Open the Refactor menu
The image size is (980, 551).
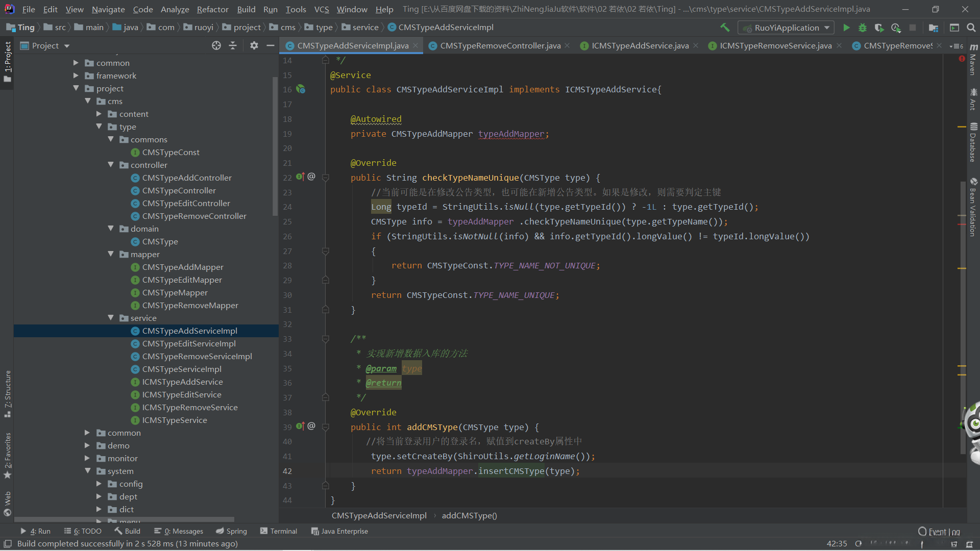(x=212, y=9)
